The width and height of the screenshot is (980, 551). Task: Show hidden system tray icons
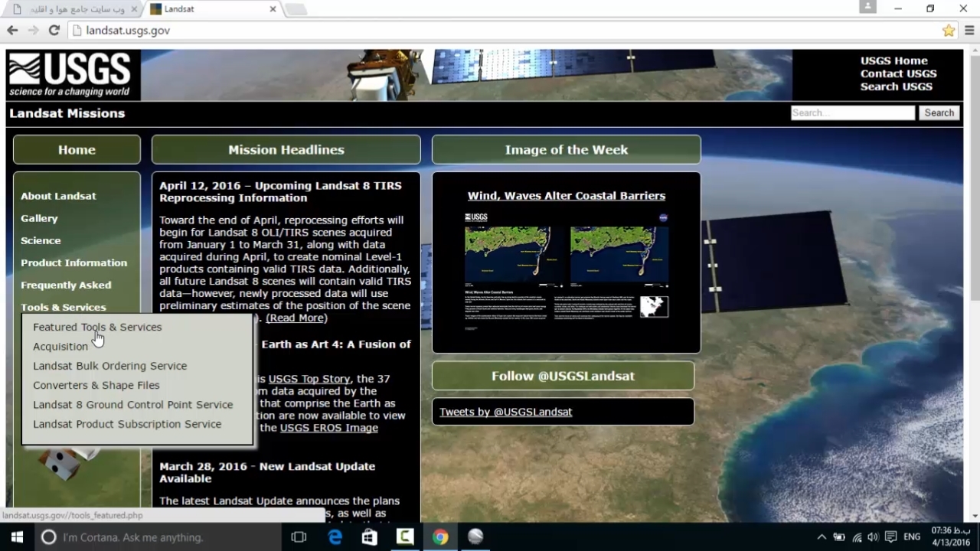(x=821, y=536)
